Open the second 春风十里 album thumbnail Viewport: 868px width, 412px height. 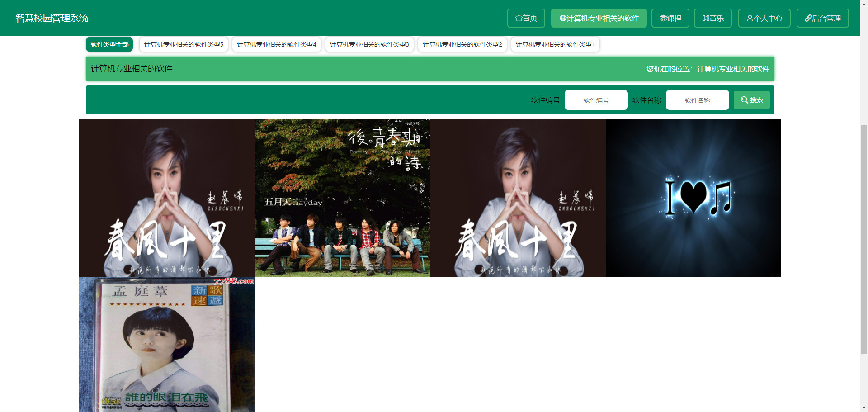click(x=518, y=198)
